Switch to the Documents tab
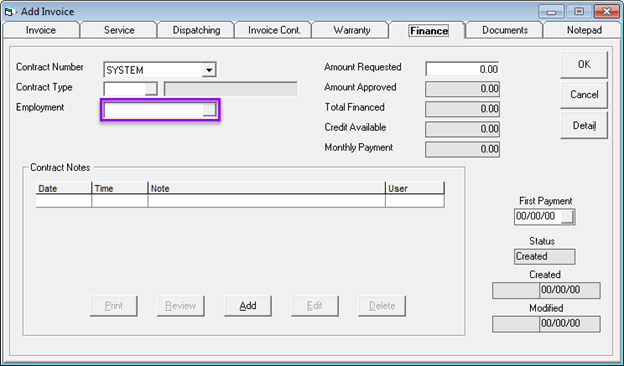This screenshot has height=366, width=624. [x=505, y=30]
